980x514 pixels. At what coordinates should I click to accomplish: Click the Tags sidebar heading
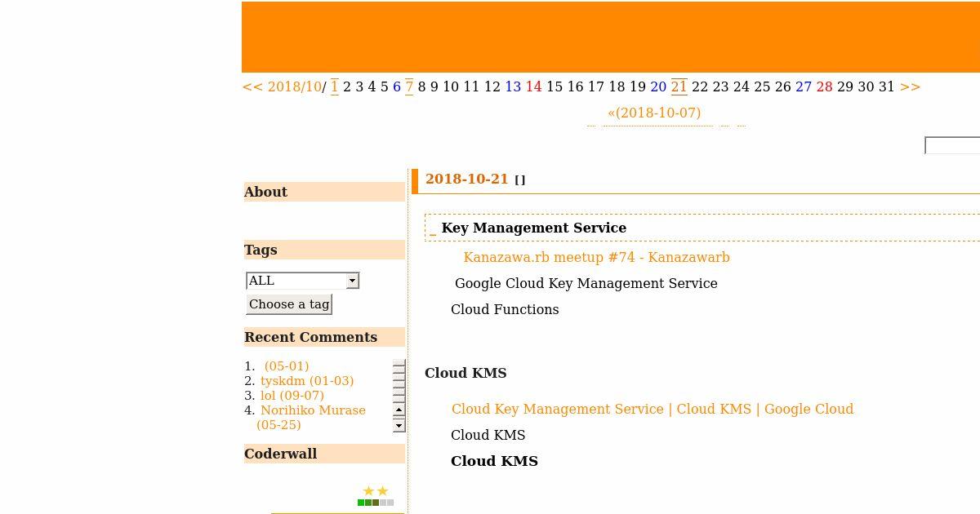pyautogui.click(x=324, y=250)
